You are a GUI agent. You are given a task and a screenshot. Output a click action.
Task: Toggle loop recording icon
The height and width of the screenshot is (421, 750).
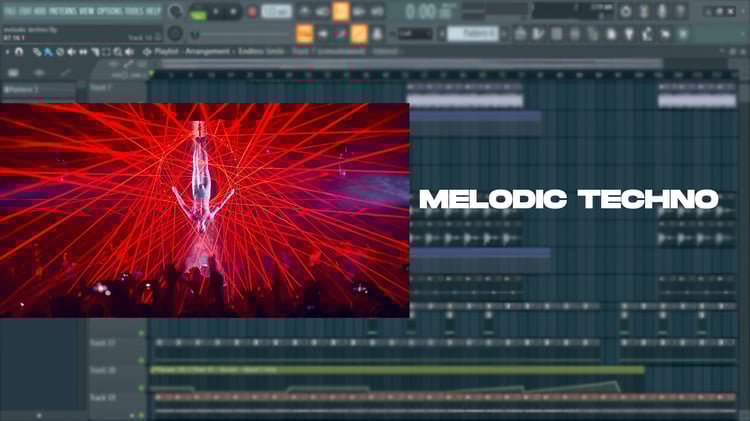coord(377,12)
